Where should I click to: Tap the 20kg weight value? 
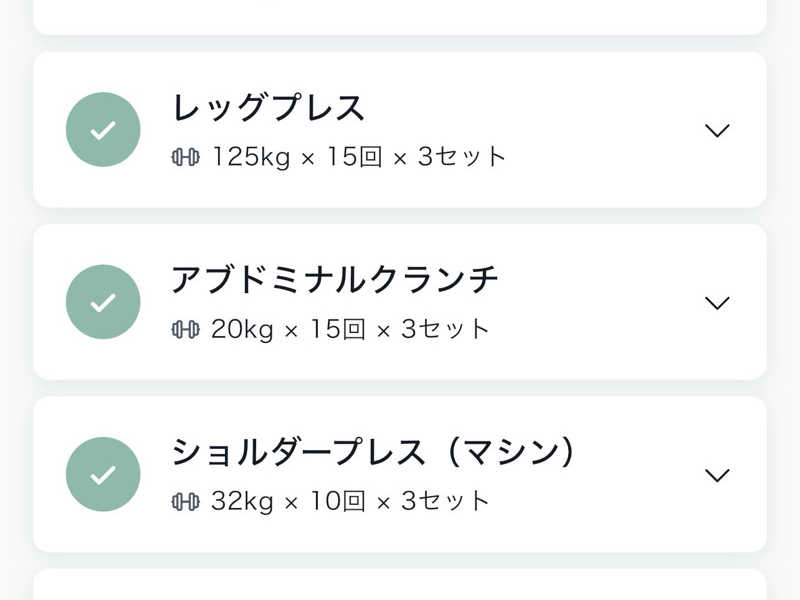click(241, 329)
